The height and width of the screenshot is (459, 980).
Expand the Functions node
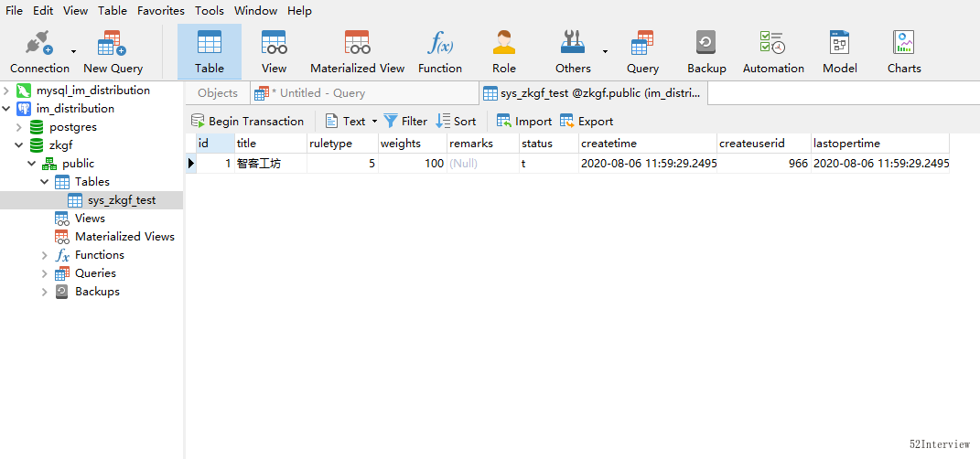tap(44, 255)
